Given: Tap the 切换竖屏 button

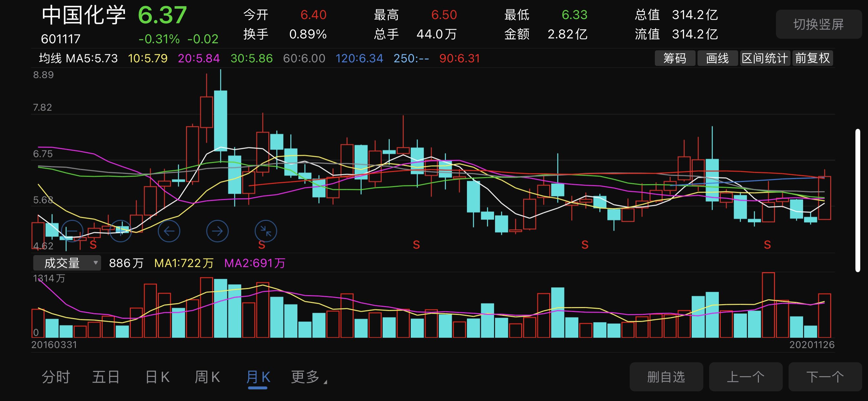Looking at the screenshot, I should pos(819,24).
